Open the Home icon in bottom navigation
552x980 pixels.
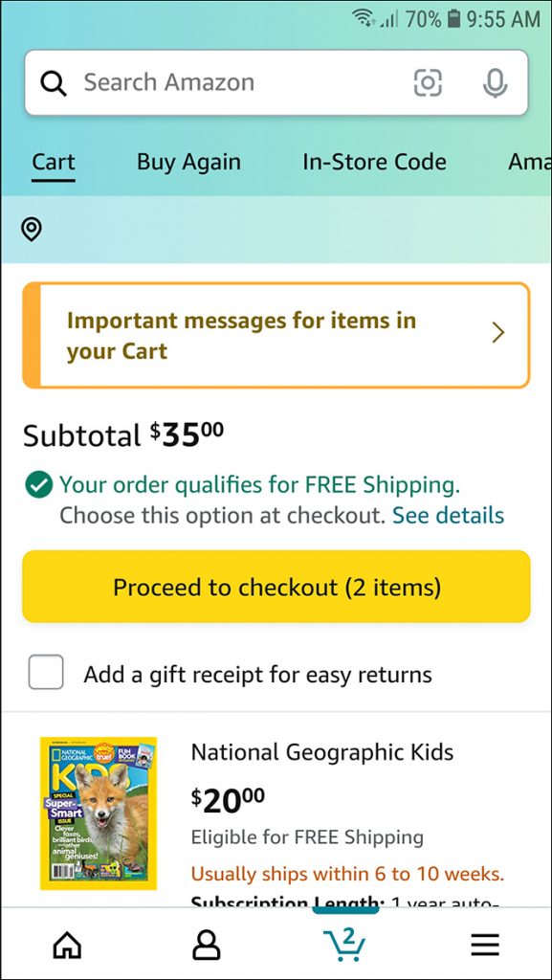pos(65,944)
